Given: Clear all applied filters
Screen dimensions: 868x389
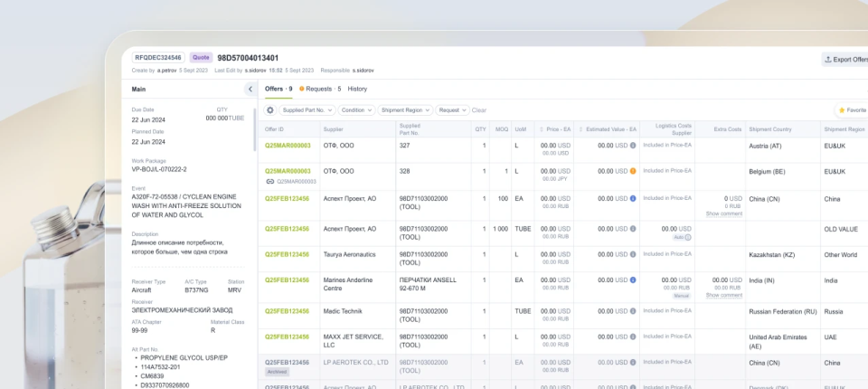Looking at the screenshot, I should pos(479,110).
